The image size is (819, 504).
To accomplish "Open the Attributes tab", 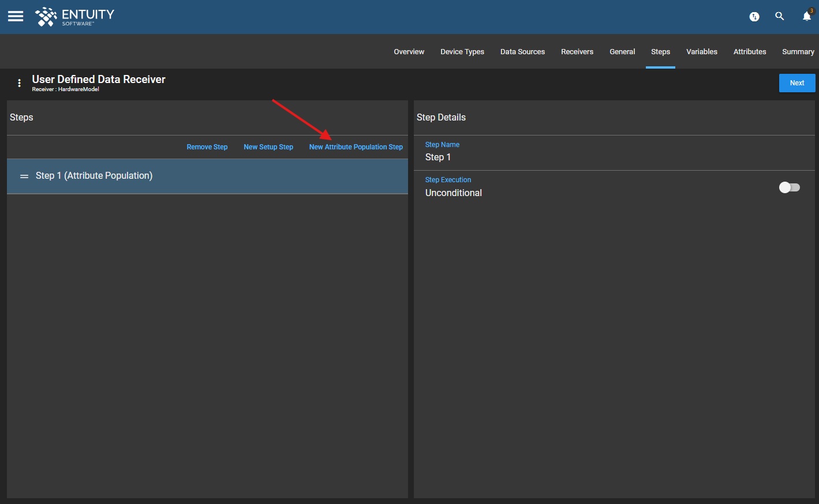I will pos(750,52).
